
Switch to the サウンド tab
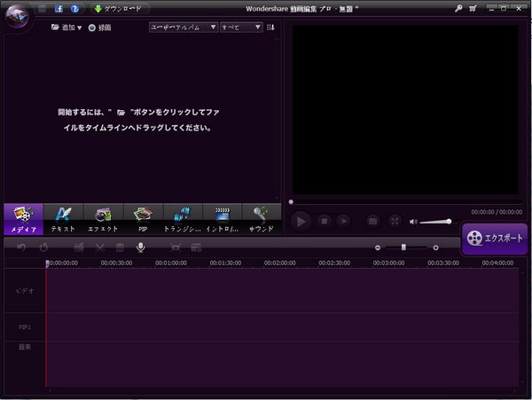(x=262, y=219)
